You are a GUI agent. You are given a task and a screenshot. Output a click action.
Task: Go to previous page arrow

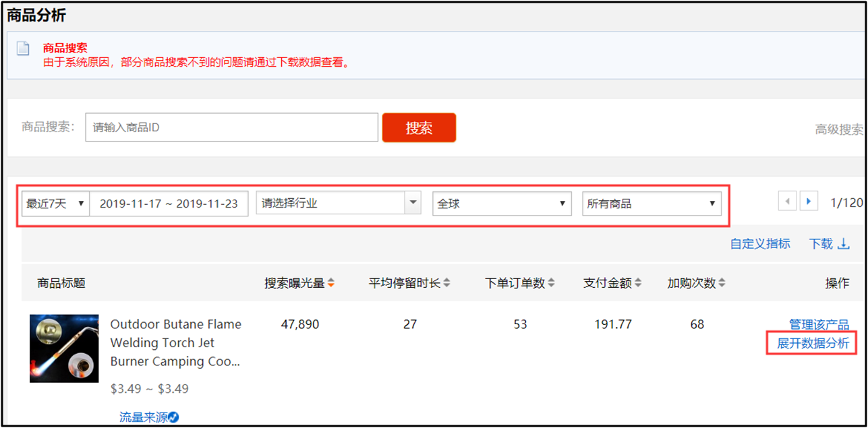coord(787,201)
